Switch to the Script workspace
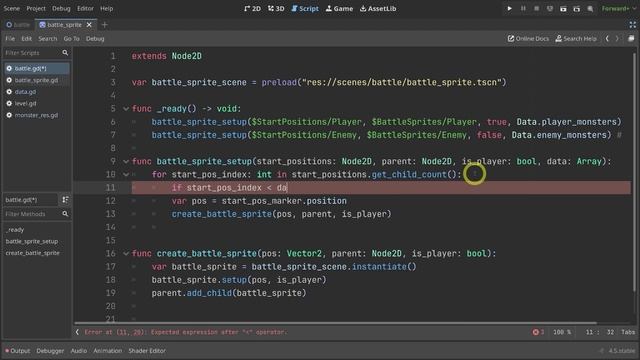640x360 pixels. coord(305,8)
